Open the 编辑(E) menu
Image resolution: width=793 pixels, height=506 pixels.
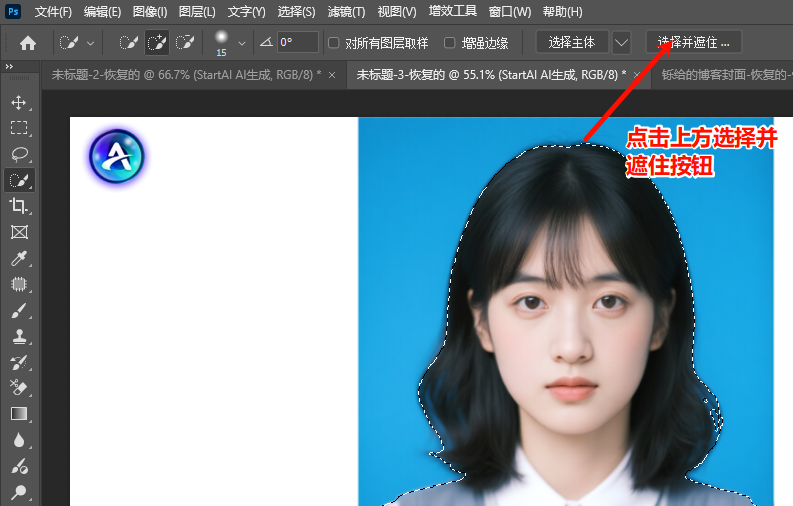pyautogui.click(x=102, y=12)
